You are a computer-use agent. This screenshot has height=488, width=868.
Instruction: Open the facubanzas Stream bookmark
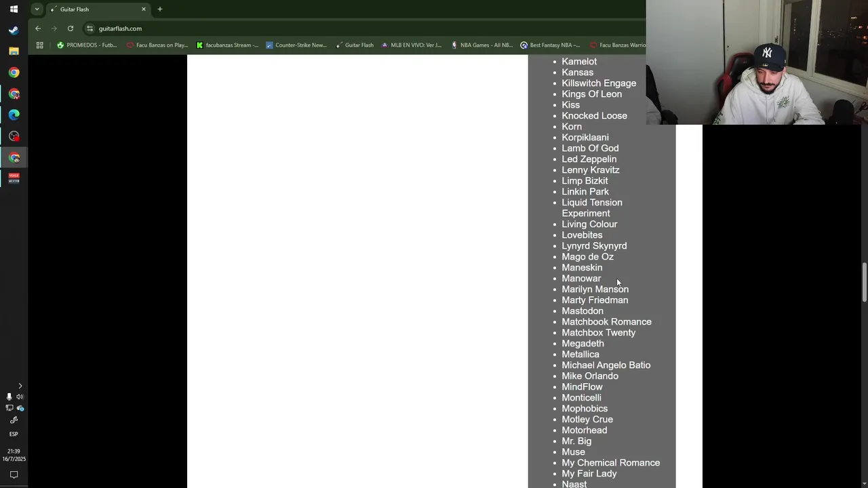[227, 45]
